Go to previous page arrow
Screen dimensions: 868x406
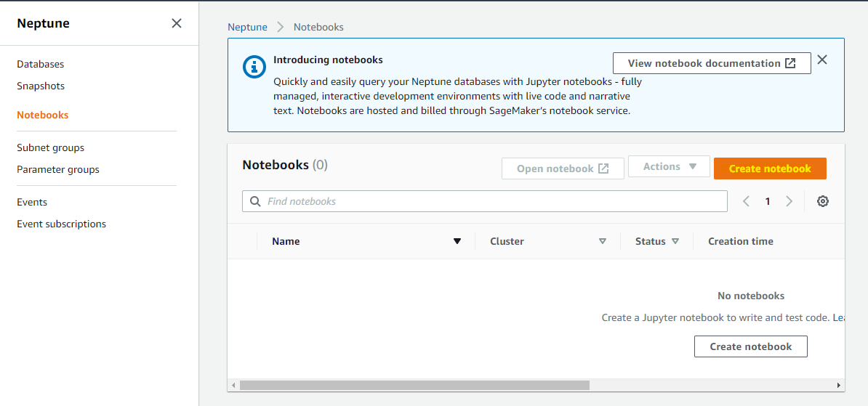746,201
